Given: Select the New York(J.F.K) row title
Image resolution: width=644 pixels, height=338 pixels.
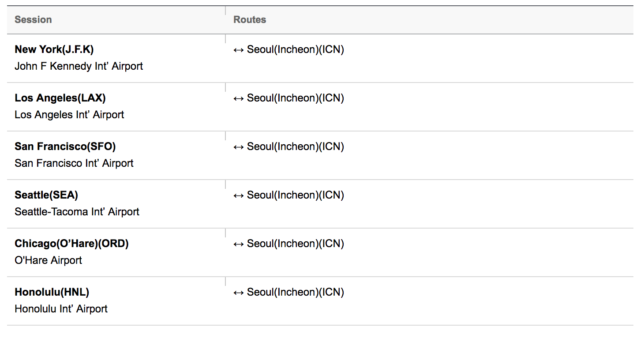Looking at the screenshot, I should [54, 49].
